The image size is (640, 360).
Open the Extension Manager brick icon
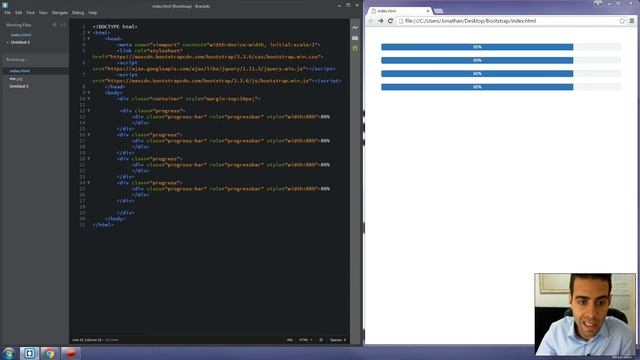pos(355,38)
